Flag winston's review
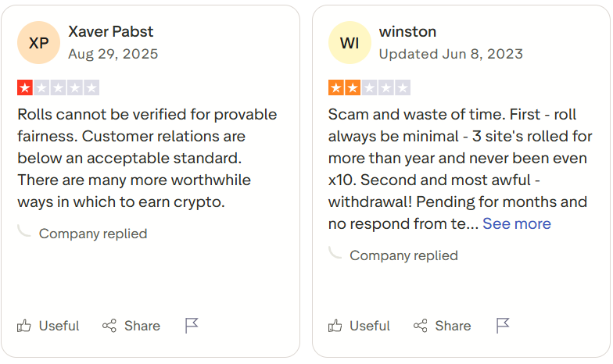This screenshot has height=364, width=613. (503, 326)
